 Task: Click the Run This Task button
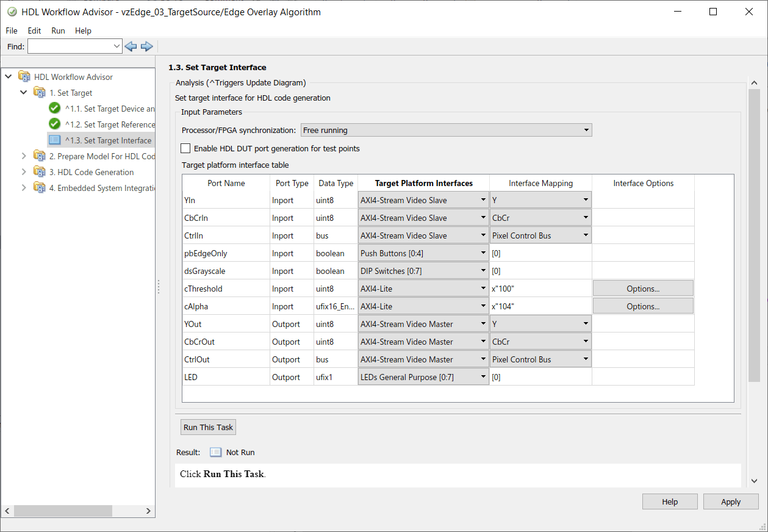click(208, 427)
